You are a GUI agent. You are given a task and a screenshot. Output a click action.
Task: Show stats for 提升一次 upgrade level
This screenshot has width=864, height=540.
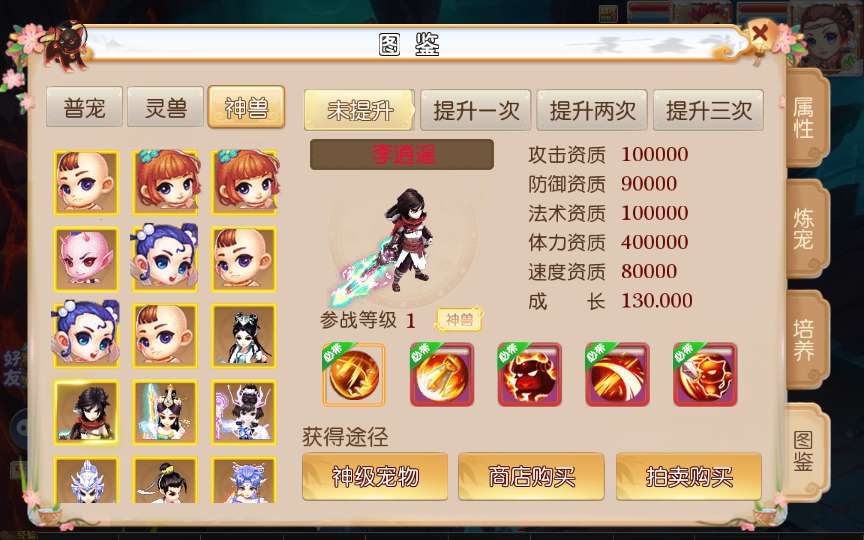pos(476,110)
